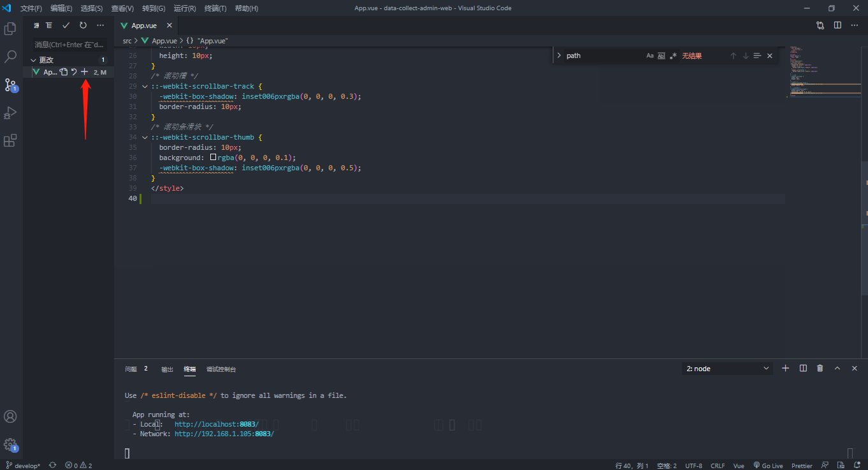Refresh the Source Control panel

point(83,26)
